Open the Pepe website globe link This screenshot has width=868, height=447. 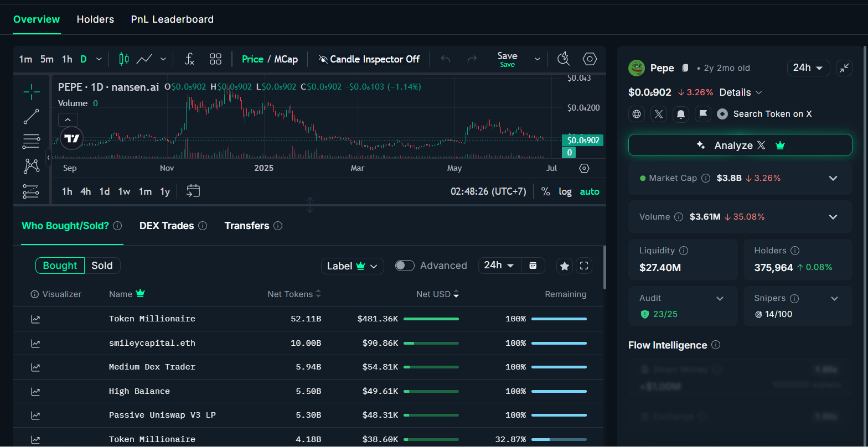click(x=637, y=114)
